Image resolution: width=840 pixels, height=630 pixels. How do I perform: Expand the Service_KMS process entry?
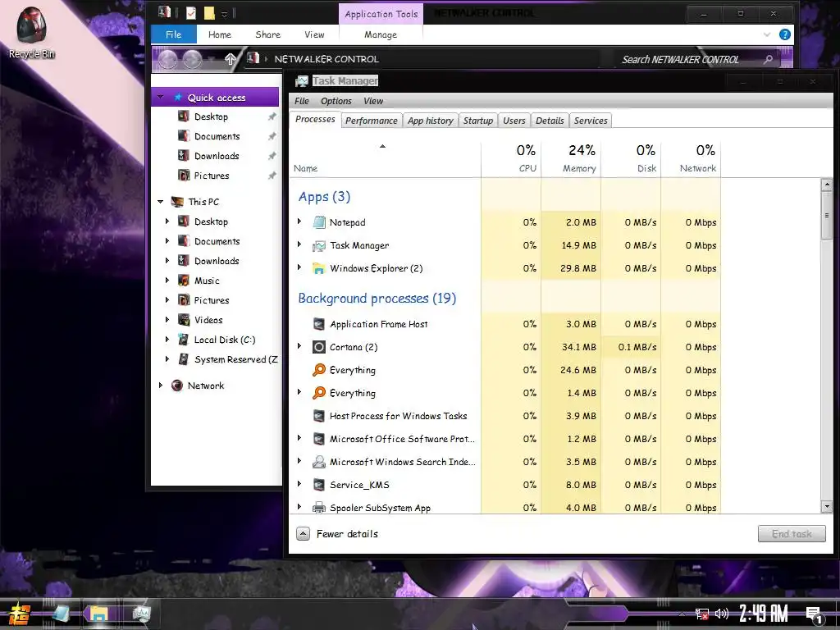click(299, 484)
